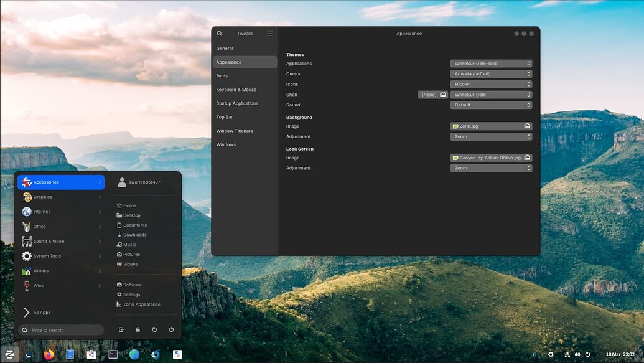Image resolution: width=644 pixels, height=363 pixels.
Task: Click the network icon in the tray
Action: point(567,354)
